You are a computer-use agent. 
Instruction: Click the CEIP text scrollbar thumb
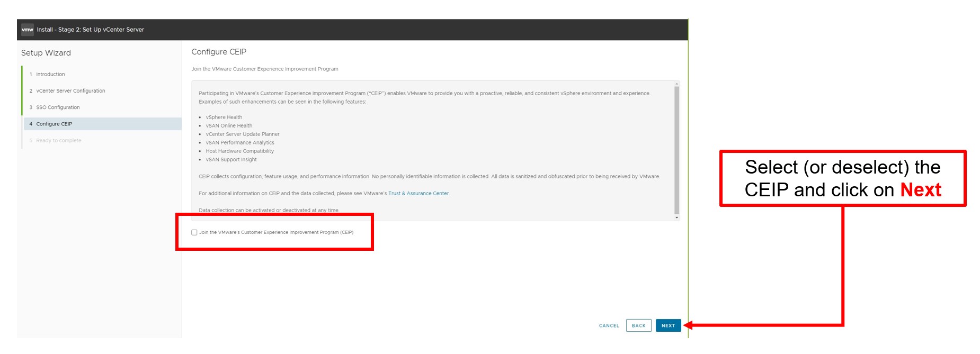[676, 150]
